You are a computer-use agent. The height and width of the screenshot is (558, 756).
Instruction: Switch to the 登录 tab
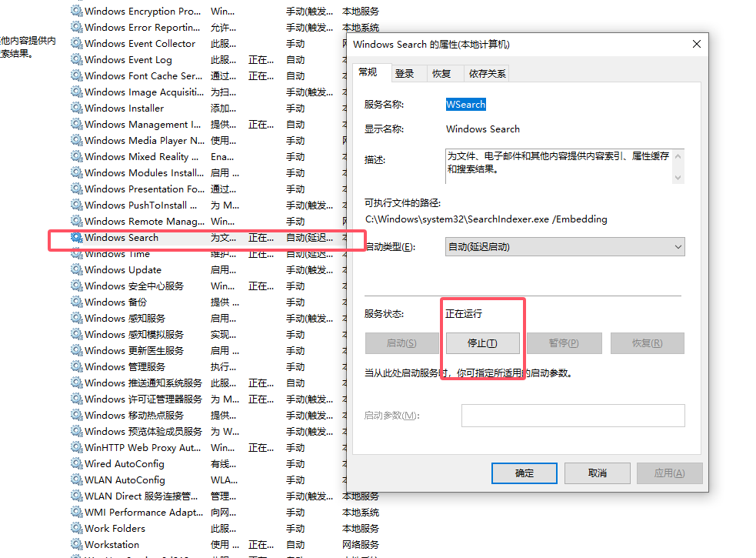click(405, 74)
